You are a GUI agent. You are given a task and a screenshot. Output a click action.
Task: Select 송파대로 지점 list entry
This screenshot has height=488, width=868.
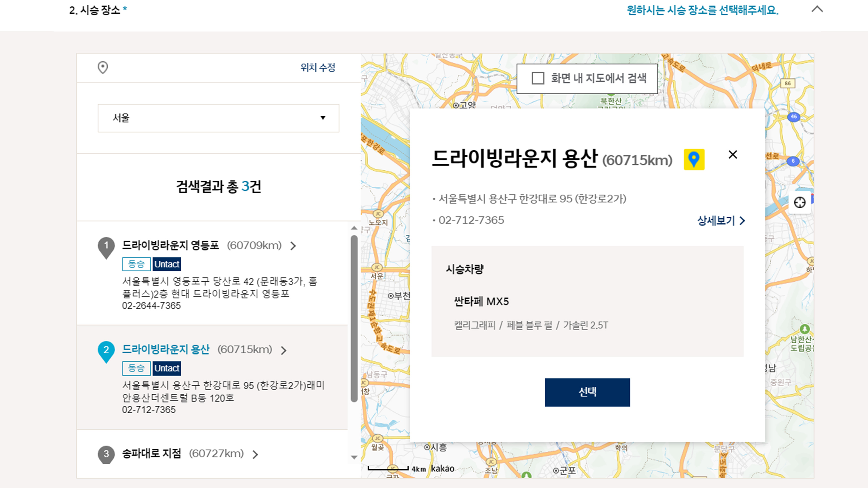click(x=151, y=454)
